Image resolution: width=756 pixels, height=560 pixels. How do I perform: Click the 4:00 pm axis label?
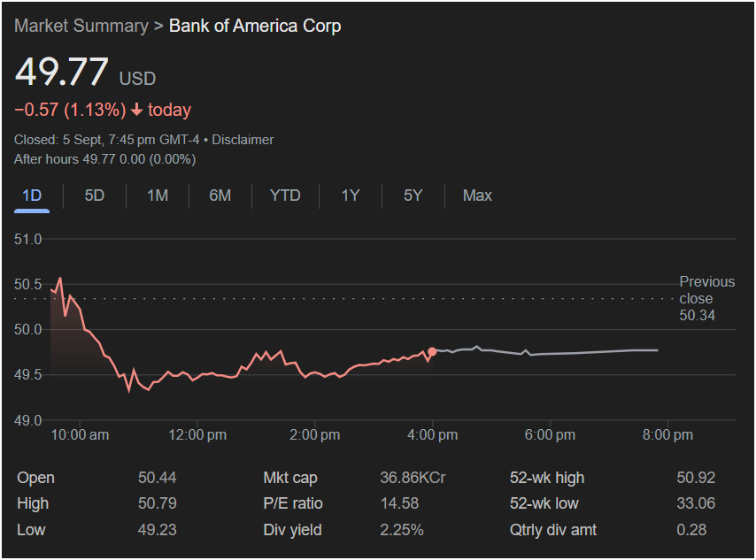[x=433, y=434]
